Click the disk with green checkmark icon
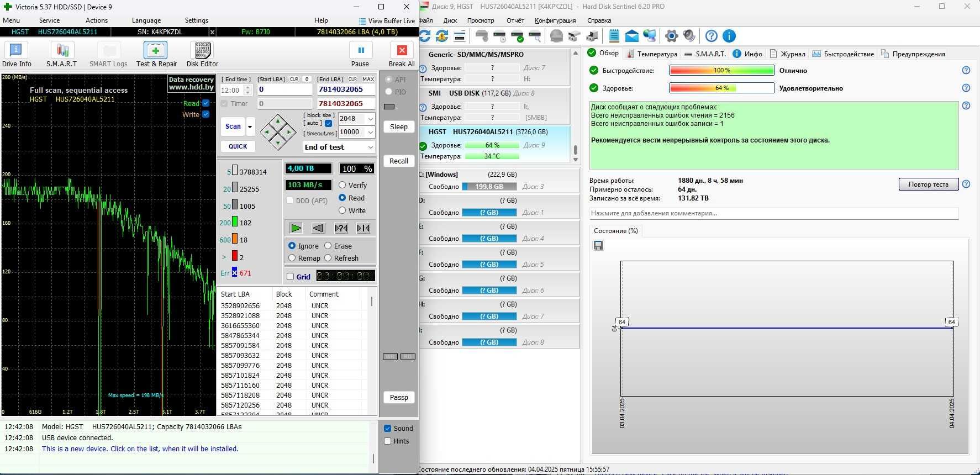980x475 pixels. [517, 36]
